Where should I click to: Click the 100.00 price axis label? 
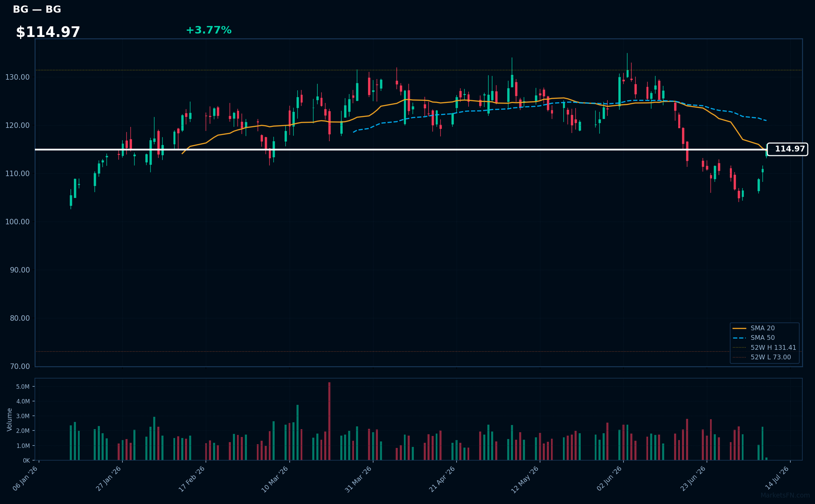[x=17, y=222]
